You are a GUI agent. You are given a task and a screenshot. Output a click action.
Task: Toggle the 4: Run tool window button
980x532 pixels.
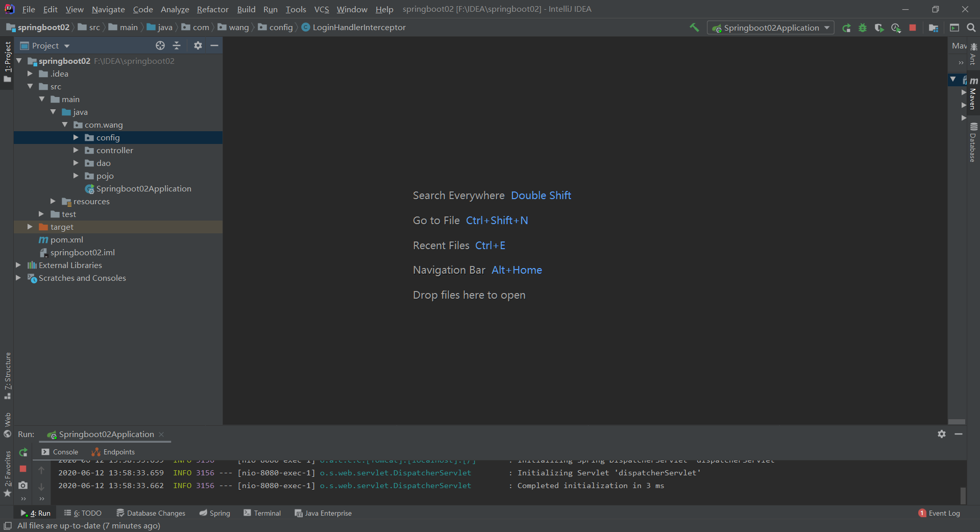tap(35, 513)
